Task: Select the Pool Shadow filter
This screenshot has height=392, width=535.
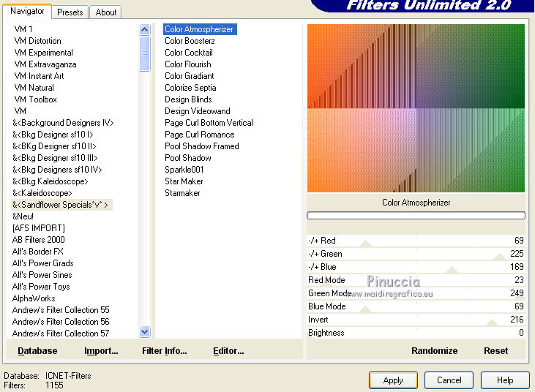Action: 188,158
